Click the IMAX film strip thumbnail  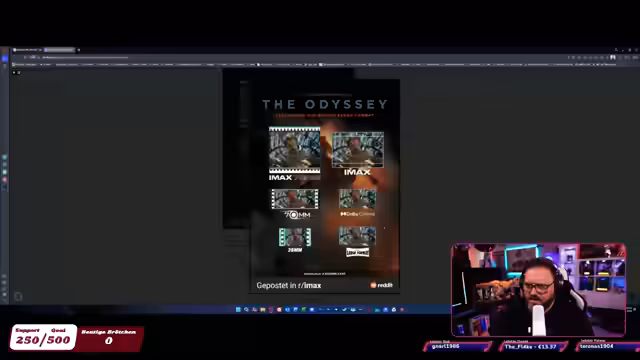point(294,150)
